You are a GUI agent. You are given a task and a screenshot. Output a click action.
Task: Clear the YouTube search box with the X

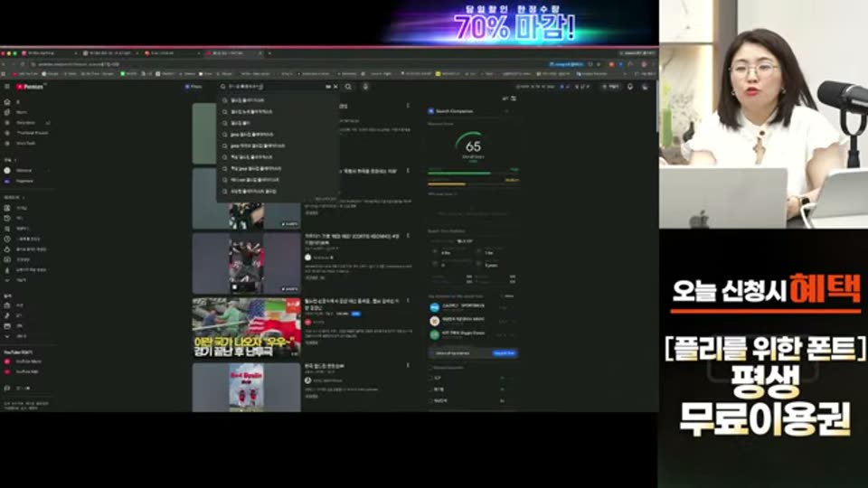click(x=335, y=87)
